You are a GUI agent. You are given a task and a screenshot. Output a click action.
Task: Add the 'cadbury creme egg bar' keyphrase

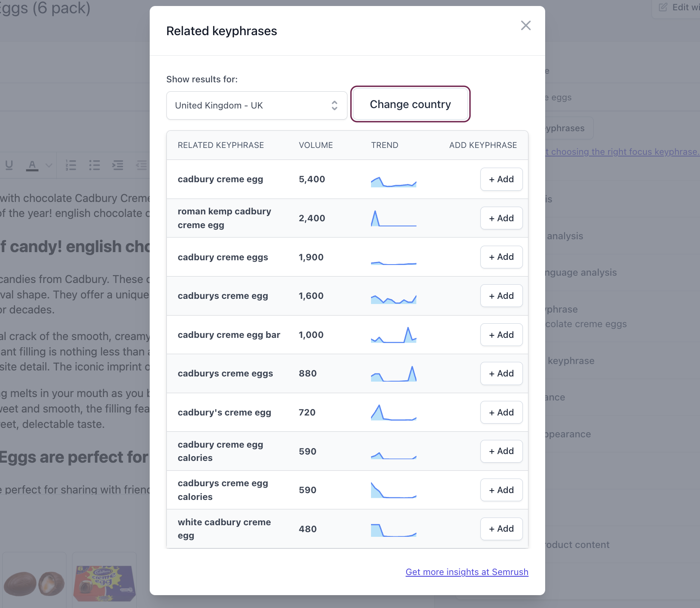(501, 335)
